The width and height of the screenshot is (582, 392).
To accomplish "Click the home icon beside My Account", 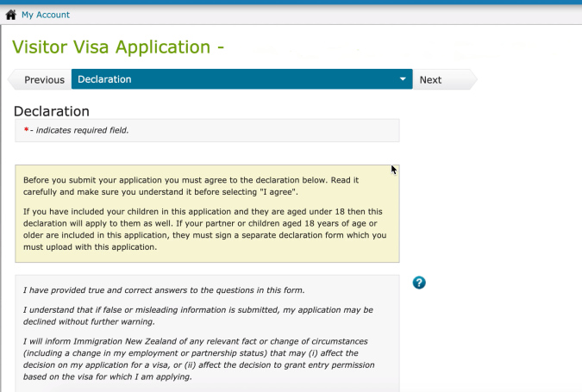I will click(11, 15).
